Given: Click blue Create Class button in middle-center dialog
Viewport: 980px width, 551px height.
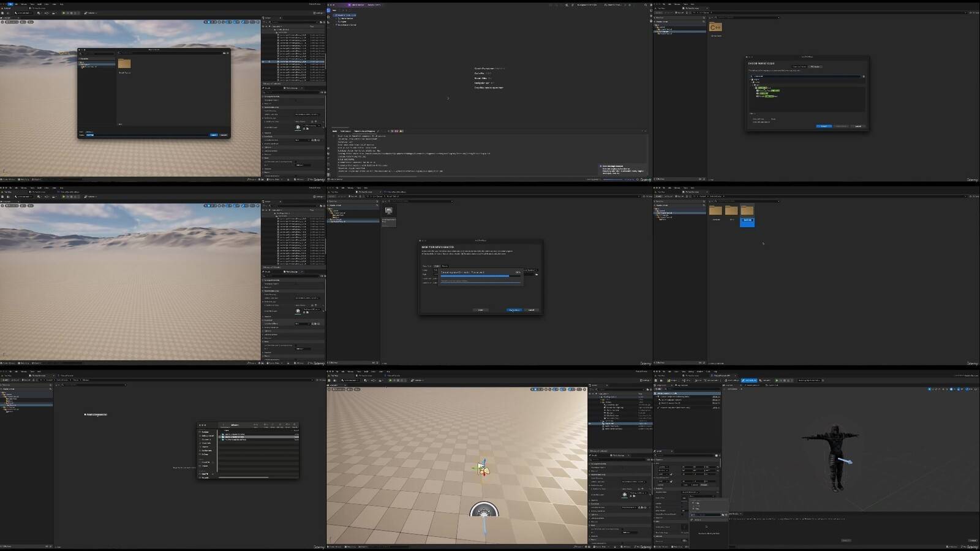Looking at the screenshot, I should (x=514, y=310).
